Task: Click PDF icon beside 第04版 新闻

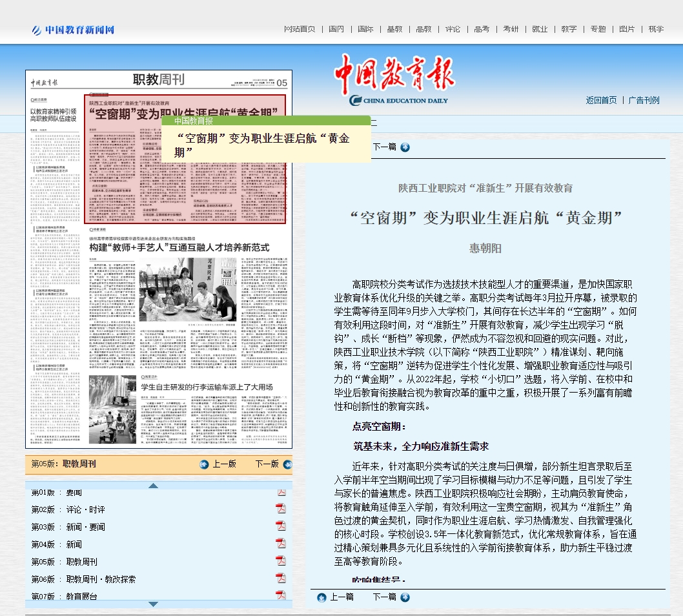Action: point(281,544)
